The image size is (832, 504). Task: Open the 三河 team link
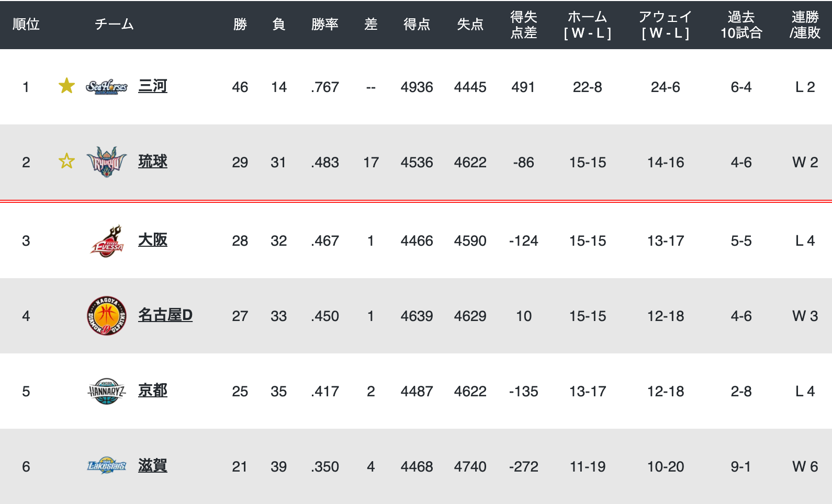point(153,86)
